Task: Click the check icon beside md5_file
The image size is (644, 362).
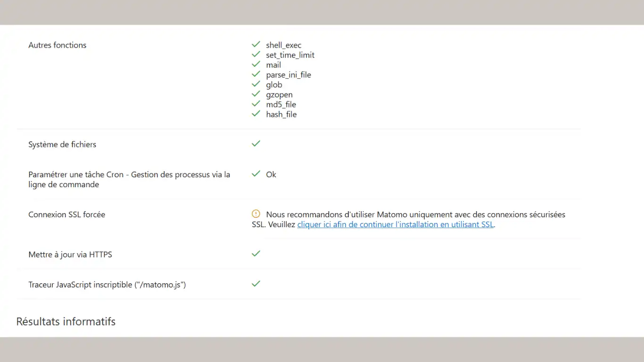Action: coord(256,104)
